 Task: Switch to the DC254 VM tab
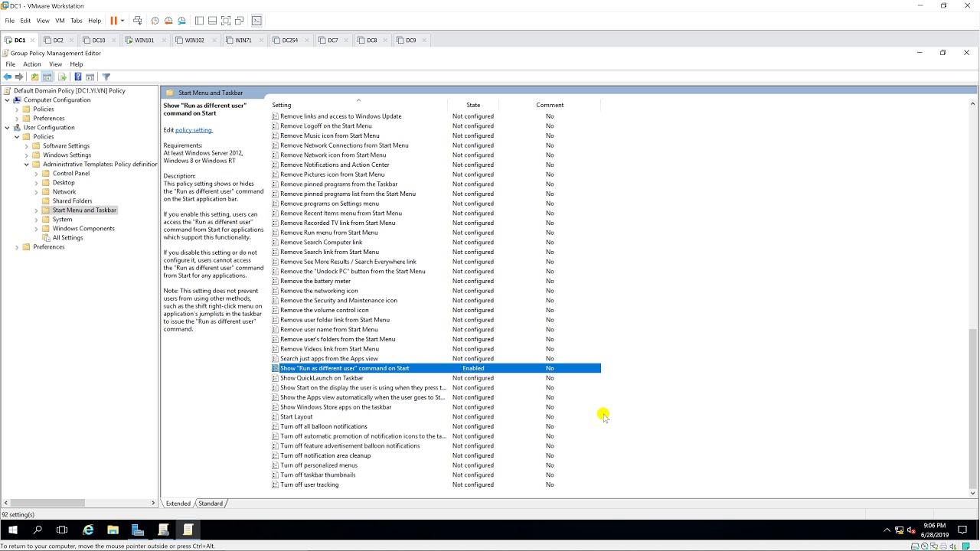click(x=289, y=40)
